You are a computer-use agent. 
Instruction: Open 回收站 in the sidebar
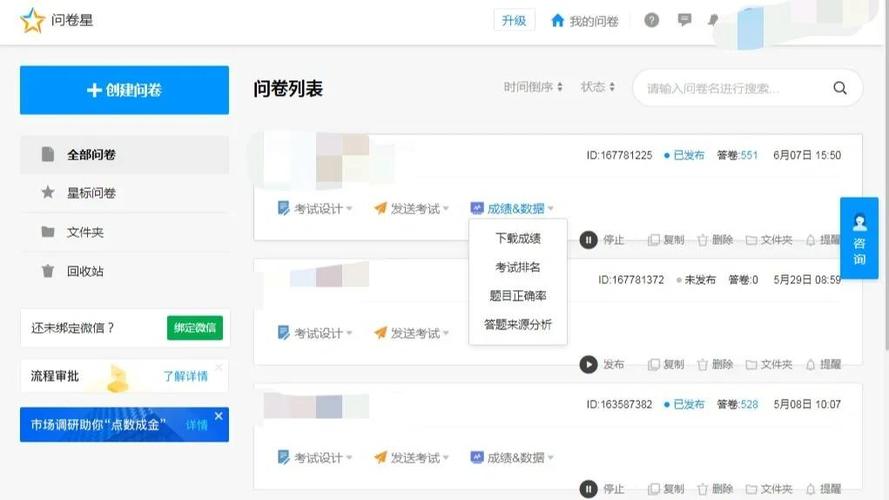point(124,271)
